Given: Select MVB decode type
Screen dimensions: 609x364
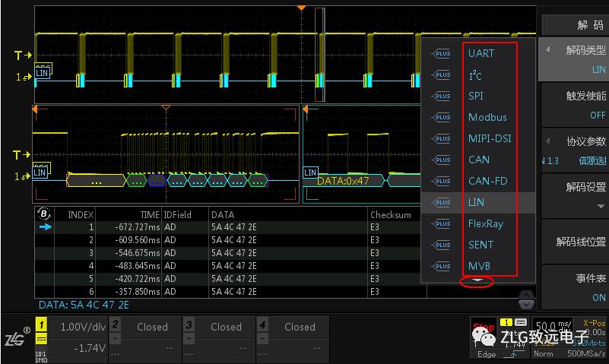Looking at the screenshot, I should tap(479, 266).
